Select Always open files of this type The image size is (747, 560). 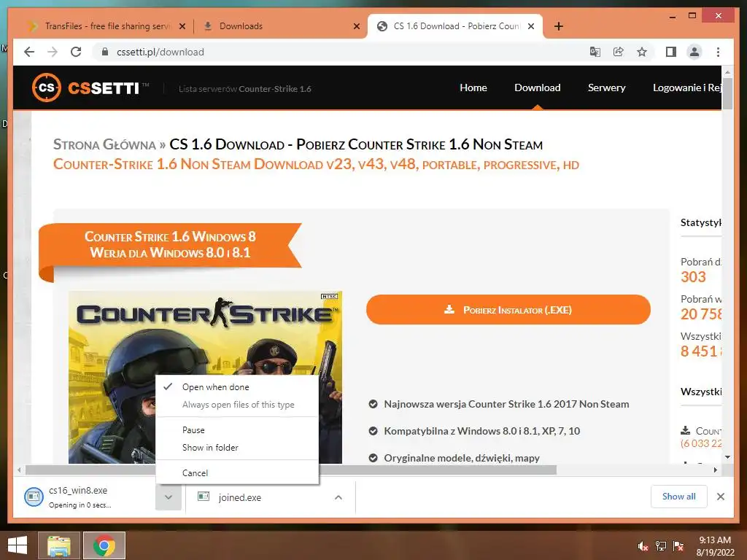(237, 405)
